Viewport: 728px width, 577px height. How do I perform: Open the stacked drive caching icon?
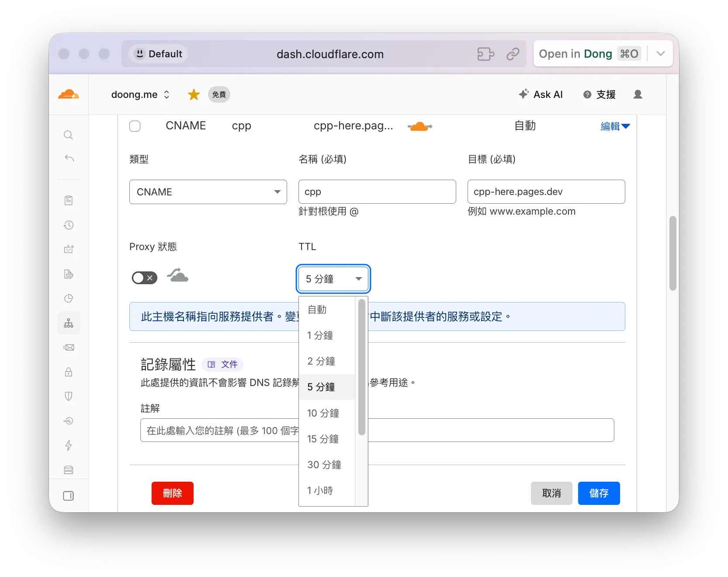pyautogui.click(x=69, y=470)
